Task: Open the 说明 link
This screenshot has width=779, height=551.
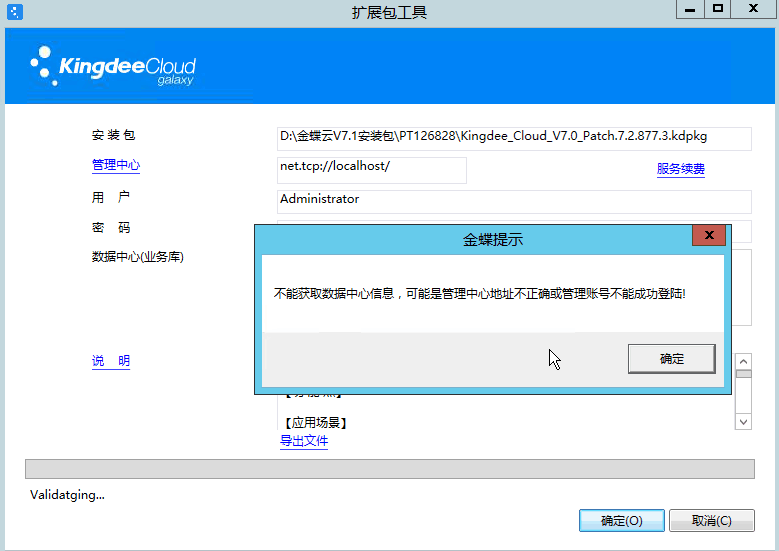Action: click(111, 361)
